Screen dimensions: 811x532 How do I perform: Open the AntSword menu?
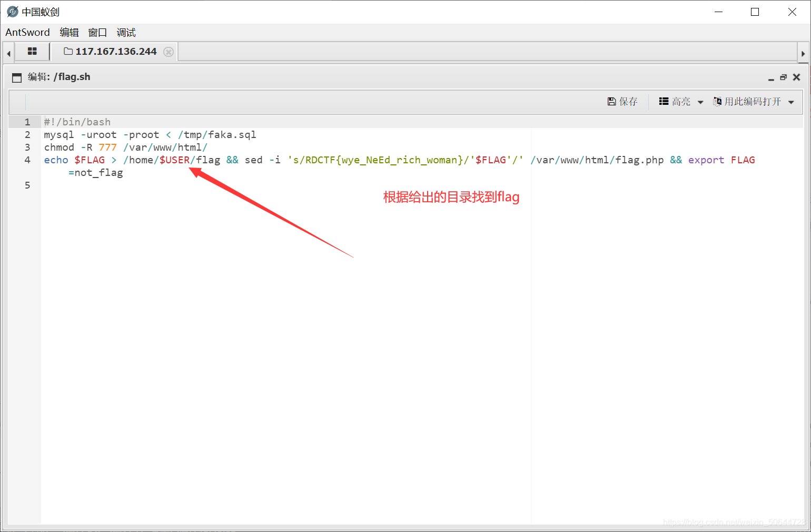click(27, 33)
